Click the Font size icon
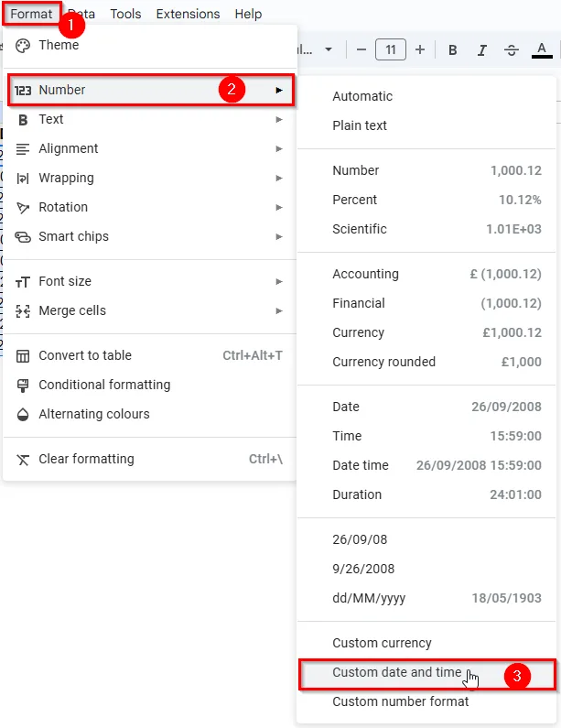Viewport: 561px width, 728px height. (x=23, y=282)
